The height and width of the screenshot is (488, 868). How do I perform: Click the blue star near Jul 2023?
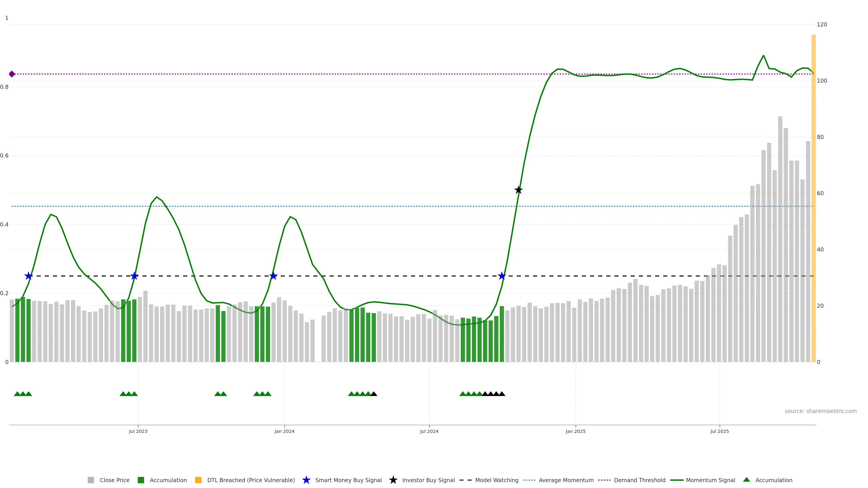(134, 276)
